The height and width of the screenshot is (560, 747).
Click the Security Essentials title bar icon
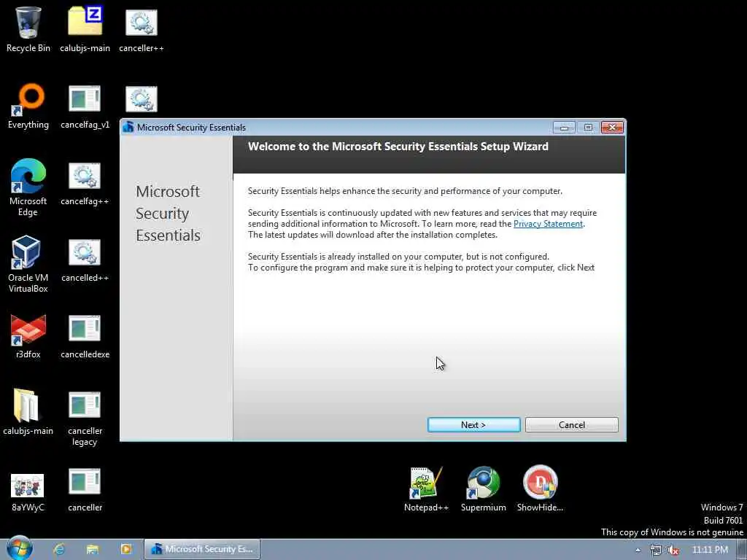[x=128, y=127]
